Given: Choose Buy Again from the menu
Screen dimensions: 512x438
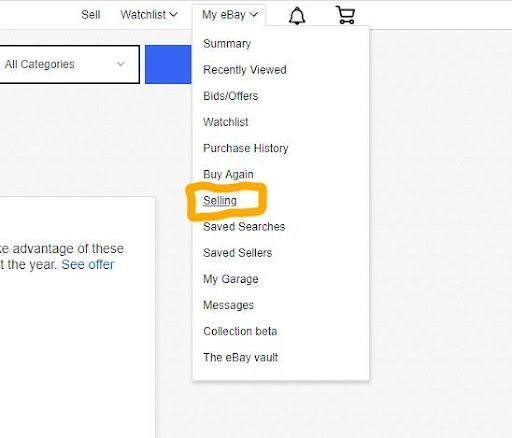Looking at the screenshot, I should tap(228, 174).
